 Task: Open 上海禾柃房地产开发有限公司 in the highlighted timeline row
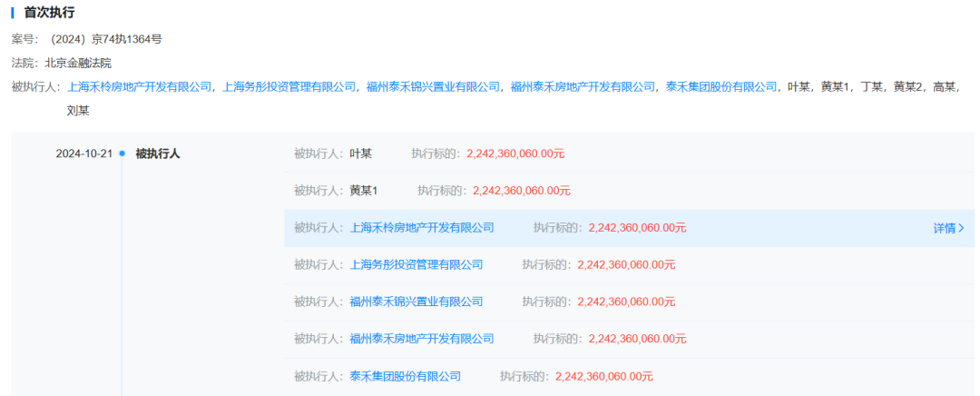click(x=422, y=228)
